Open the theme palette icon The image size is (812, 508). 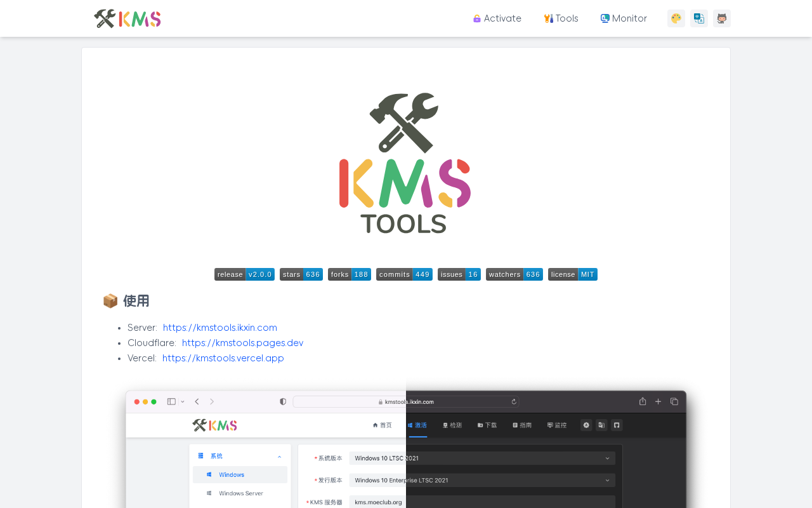[676, 18]
